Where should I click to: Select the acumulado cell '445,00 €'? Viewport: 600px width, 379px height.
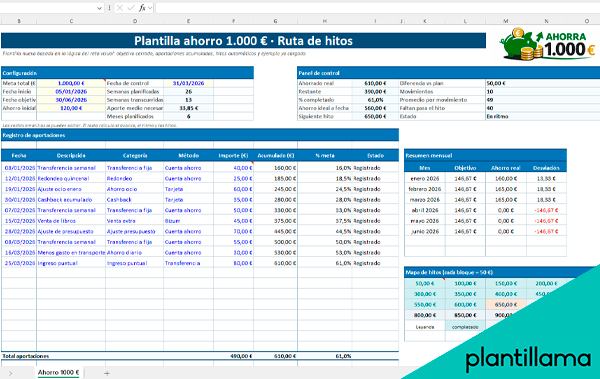pos(276,232)
